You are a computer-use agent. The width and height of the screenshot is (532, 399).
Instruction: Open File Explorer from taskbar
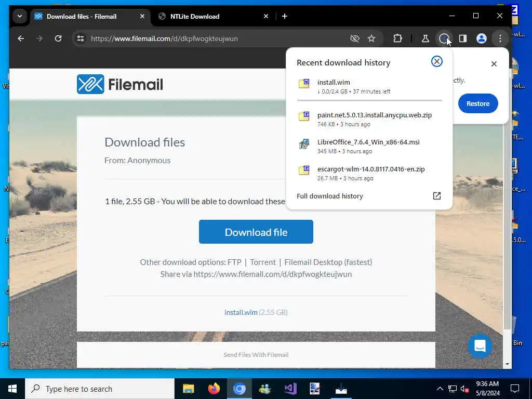(188, 389)
